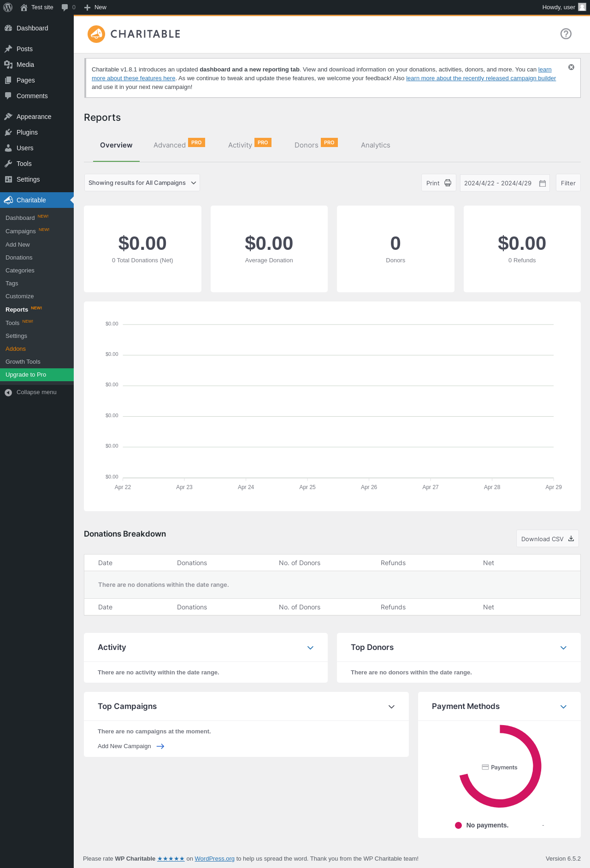This screenshot has height=868, width=590.
Task: Click the printer icon in the Print button
Action: click(448, 183)
